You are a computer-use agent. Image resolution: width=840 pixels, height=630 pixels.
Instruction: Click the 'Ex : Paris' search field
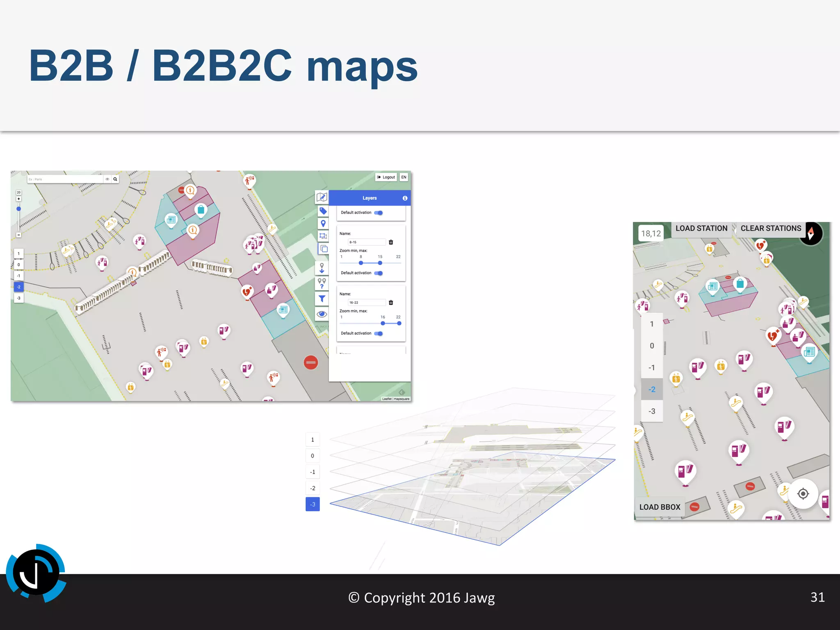(65, 179)
